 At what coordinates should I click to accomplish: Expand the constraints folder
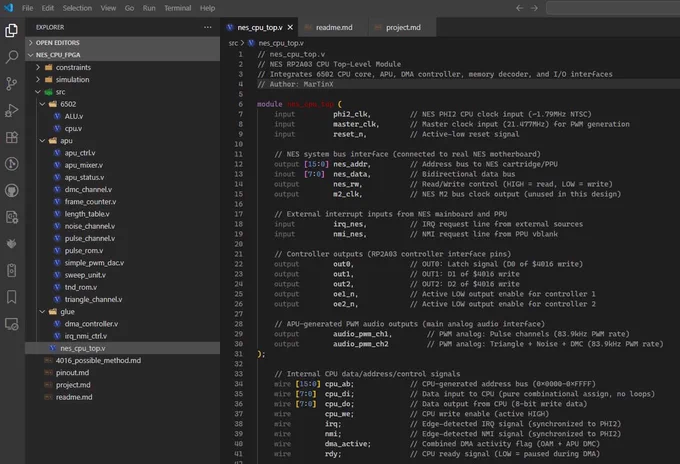pyautogui.click(x=122, y=67)
